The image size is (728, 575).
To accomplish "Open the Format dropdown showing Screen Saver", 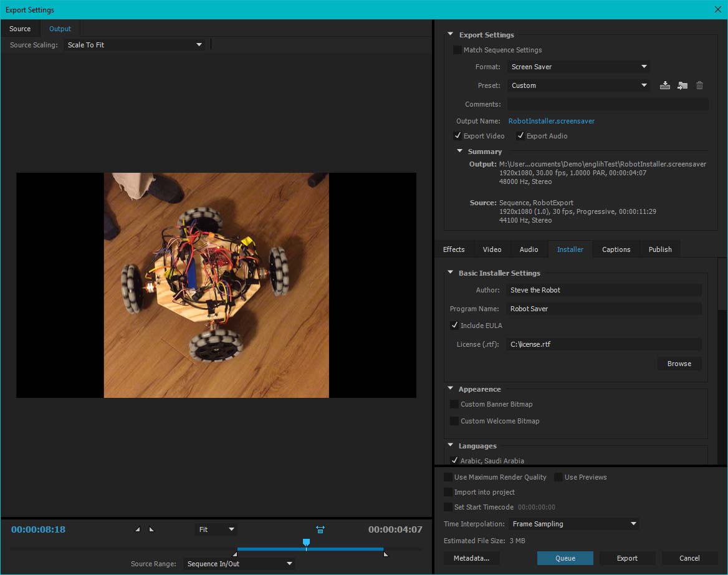I will [578, 67].
